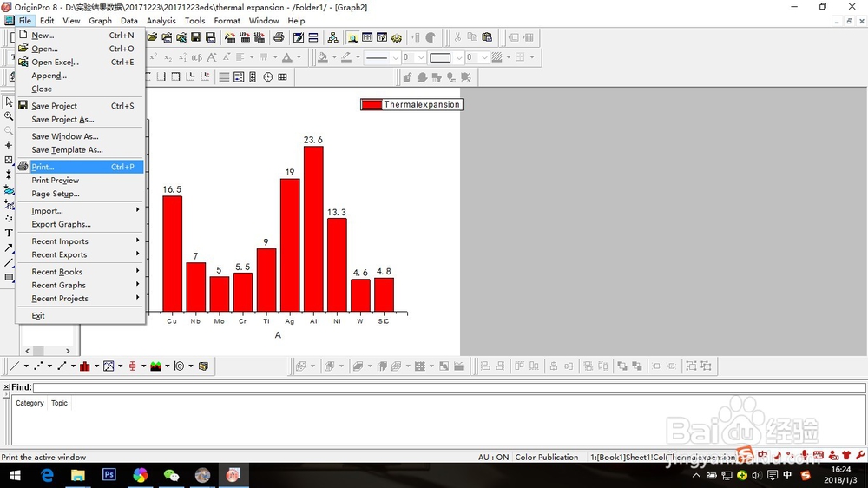Screen dimensions: 868x488
Task: Open the Graph menu in menu bar
Action: [x=100, y=21]
